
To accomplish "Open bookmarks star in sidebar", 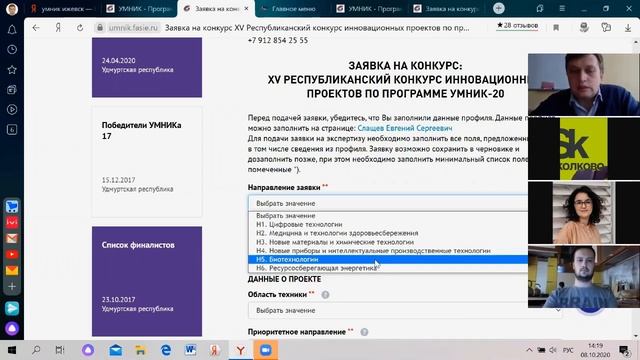I will 12,69.
